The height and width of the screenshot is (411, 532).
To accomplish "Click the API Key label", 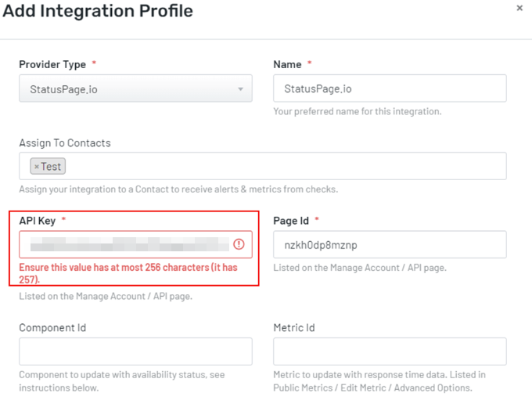I will [x=38, y=221].
